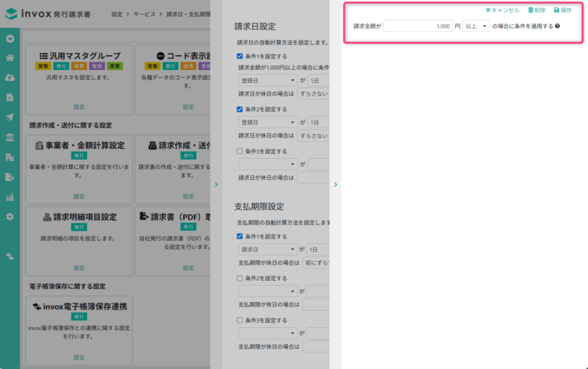Screen dimensions: 588x369
Task: Click the icon beside invox電子帳簿保存連携
Action: [37, 307]
